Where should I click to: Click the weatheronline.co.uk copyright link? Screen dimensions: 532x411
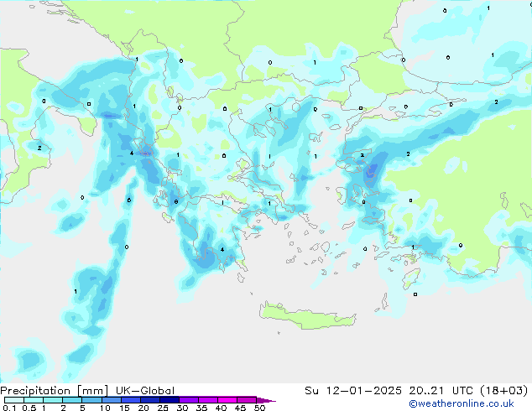pos(462,403)
